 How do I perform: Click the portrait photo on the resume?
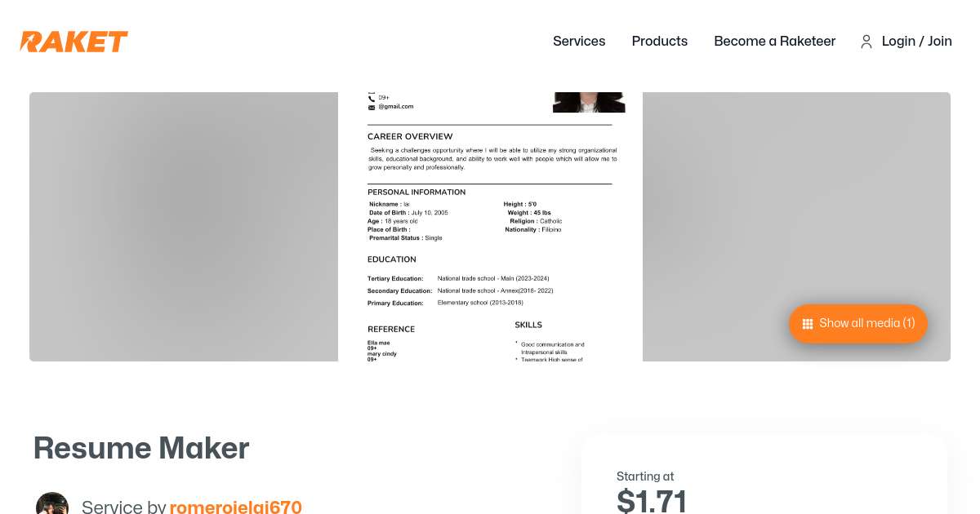click(589, 102)
